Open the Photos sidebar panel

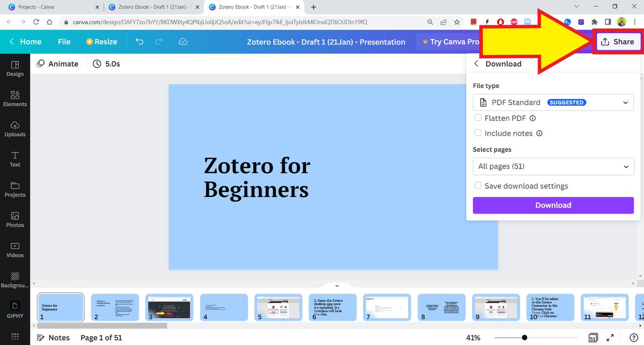coord(15,219)
